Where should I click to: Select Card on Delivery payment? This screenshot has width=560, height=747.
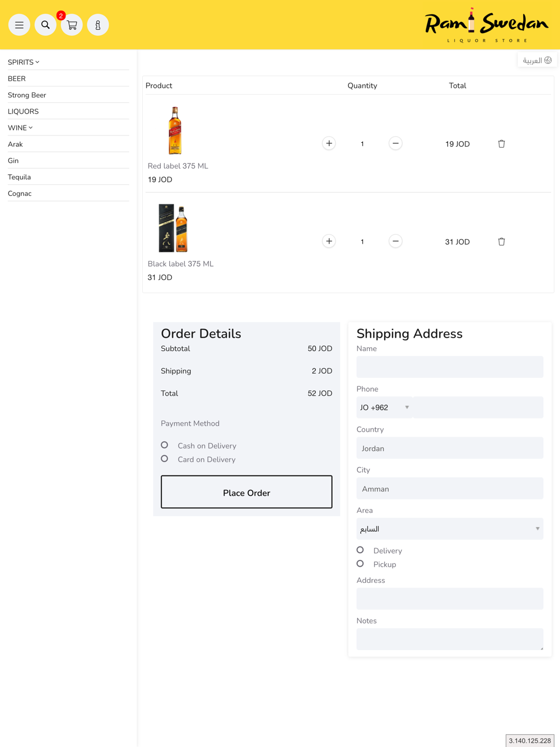click(x=165, y=459)
